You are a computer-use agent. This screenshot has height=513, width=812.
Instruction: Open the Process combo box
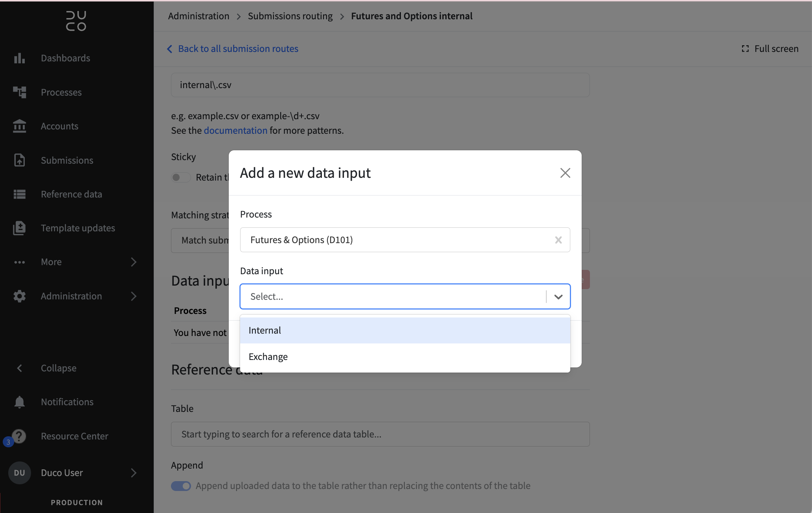point(405,240)
